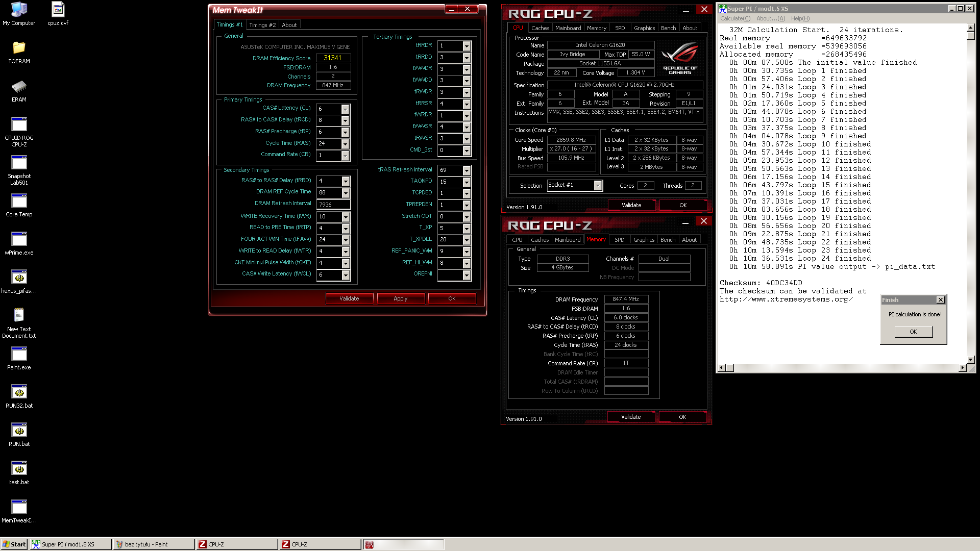Click the DRAM Refresh Interval field

click(333, 205)
